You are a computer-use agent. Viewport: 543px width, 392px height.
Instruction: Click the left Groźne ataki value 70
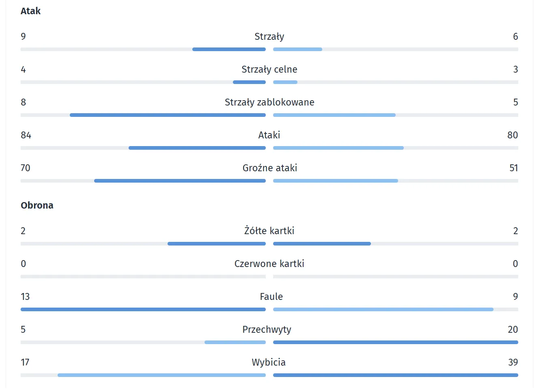pos(26,168)
